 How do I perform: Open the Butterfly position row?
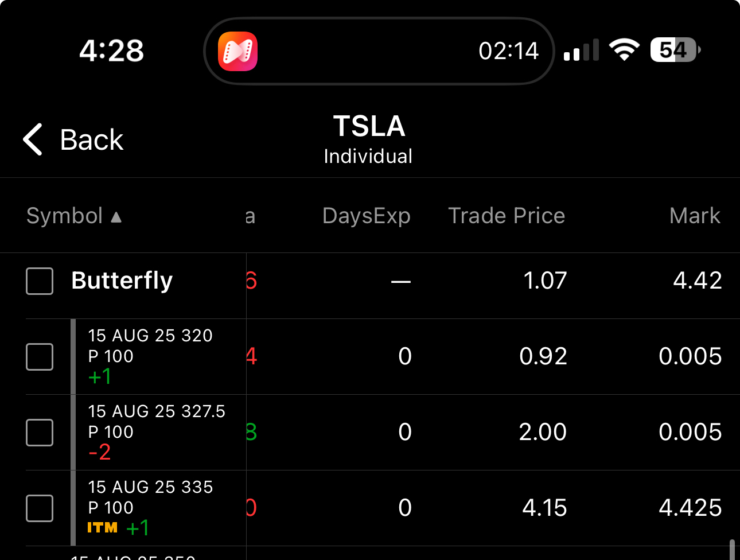[x=122, y=281]
